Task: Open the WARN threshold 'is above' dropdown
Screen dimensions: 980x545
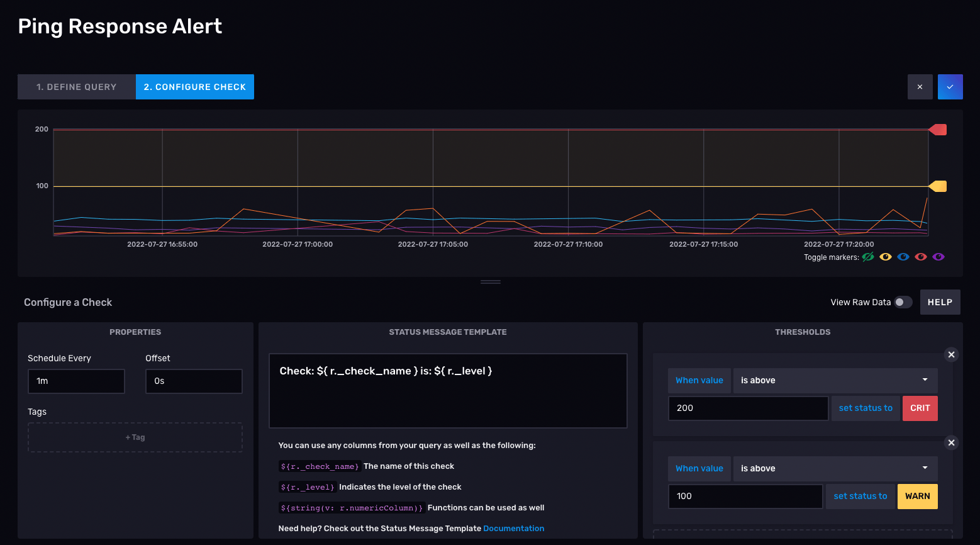Action: coord(835,468)
